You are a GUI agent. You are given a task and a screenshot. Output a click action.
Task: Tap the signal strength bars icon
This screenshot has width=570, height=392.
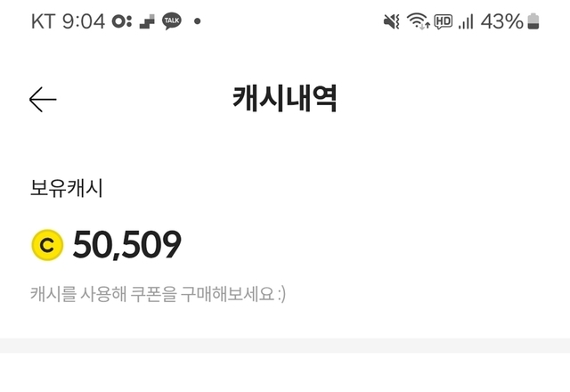click(466, 21)
